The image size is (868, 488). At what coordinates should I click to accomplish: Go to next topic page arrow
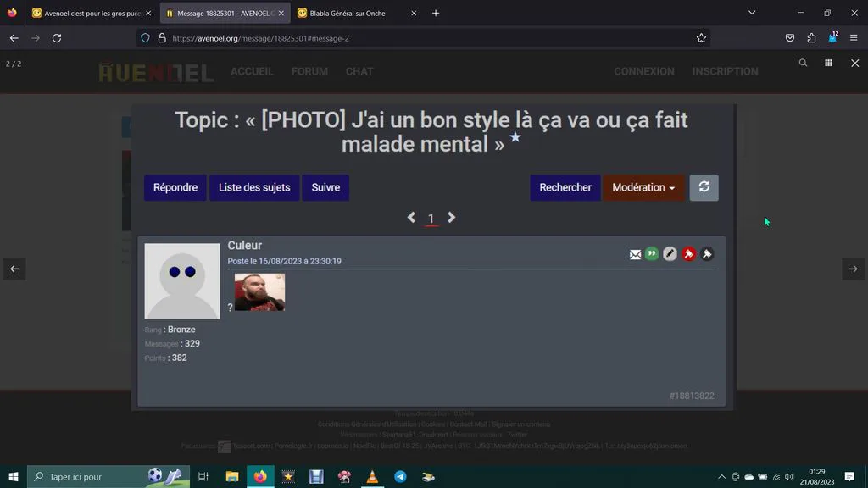(x=451, y=218)
